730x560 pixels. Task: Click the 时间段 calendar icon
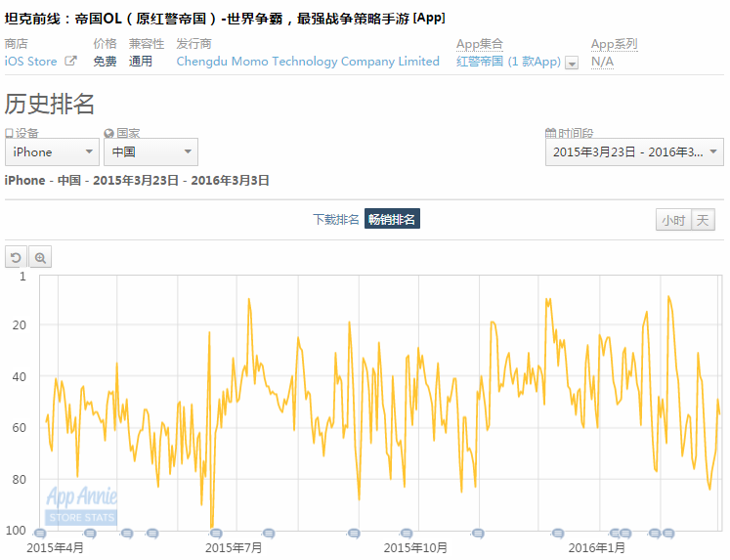(551, 133)
